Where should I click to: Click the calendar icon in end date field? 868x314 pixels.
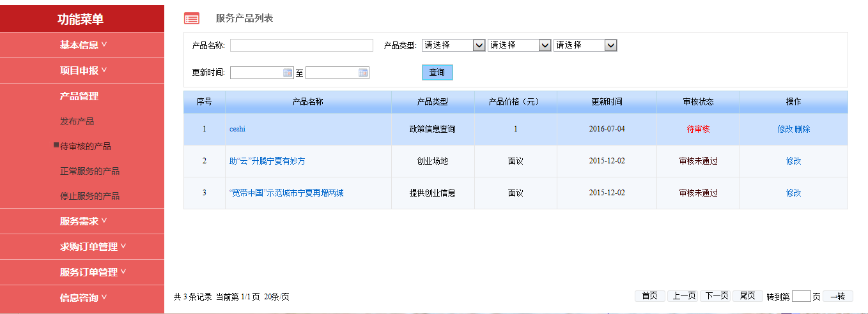[363, 73]
